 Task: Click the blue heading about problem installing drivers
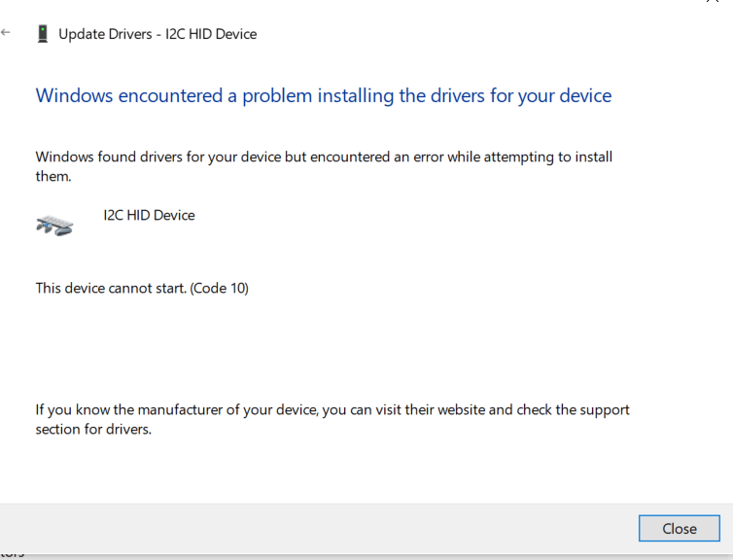pos(324,95)
